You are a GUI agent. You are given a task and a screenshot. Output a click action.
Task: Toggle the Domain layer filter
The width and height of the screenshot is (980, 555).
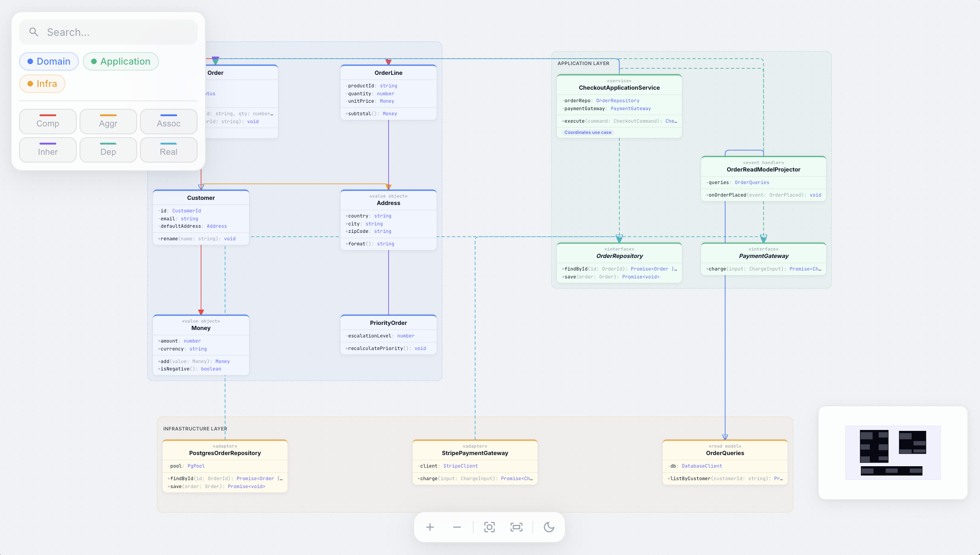[x=49, y=61]
